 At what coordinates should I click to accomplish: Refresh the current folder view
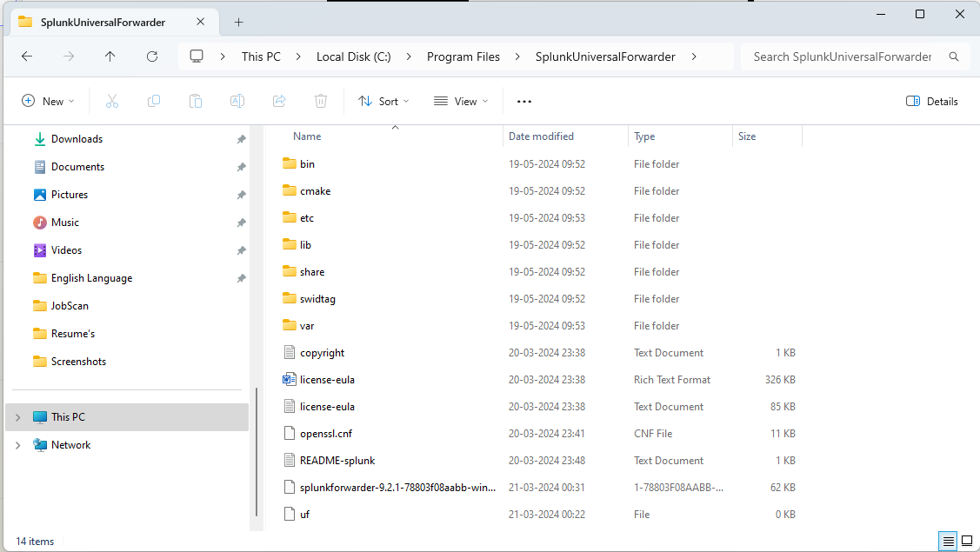click(152, 57)
